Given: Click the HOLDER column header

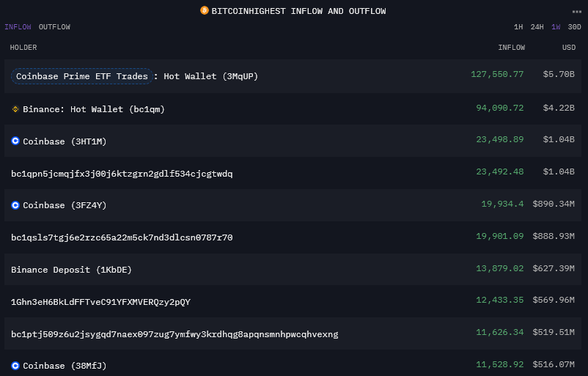Looking at the screenshot, I should pyautogui.click(x=23, y=47).
